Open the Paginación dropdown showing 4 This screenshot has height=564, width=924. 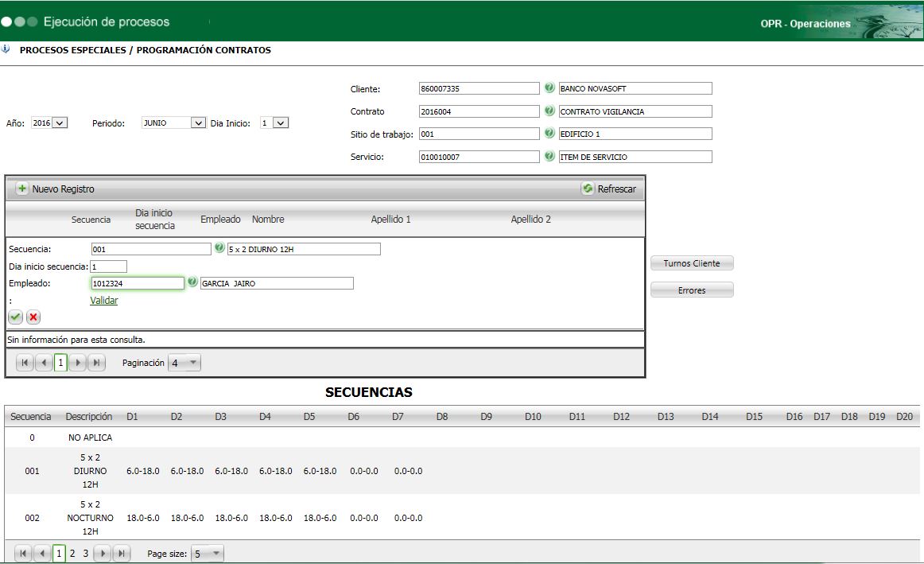click(184, 363)
